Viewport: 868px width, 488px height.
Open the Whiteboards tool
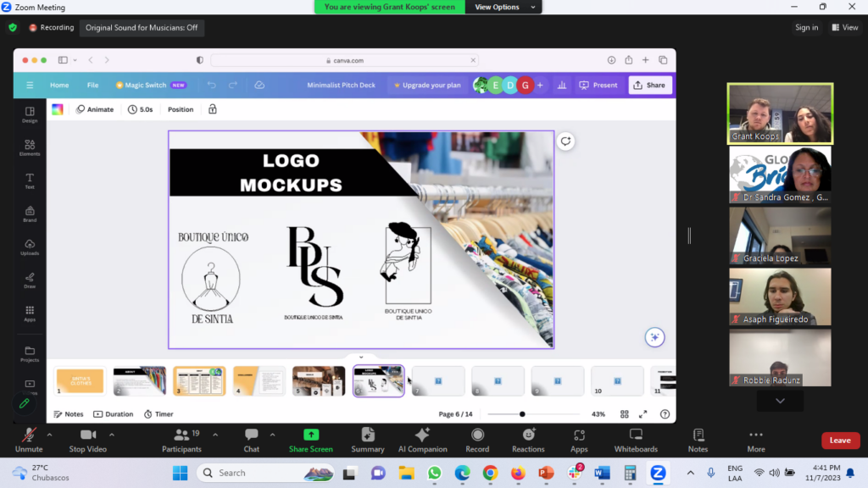pos(636,435)
